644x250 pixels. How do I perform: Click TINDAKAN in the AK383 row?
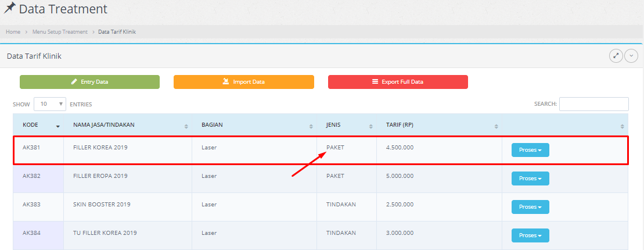click(x=341, y=204)
